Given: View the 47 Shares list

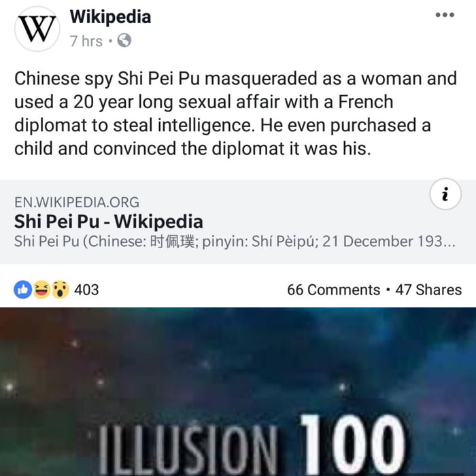Looking at the screenshot, I should coord(428,290).
